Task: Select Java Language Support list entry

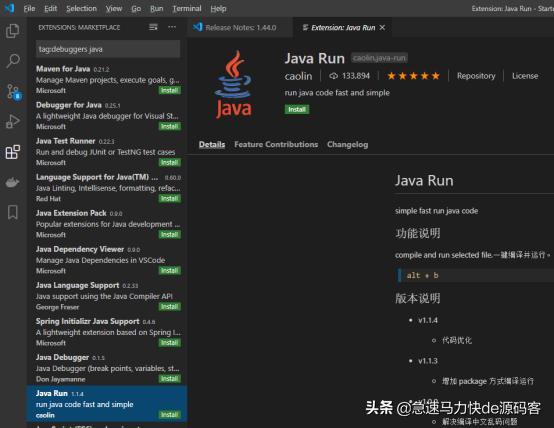Action: tap(107, 296)
